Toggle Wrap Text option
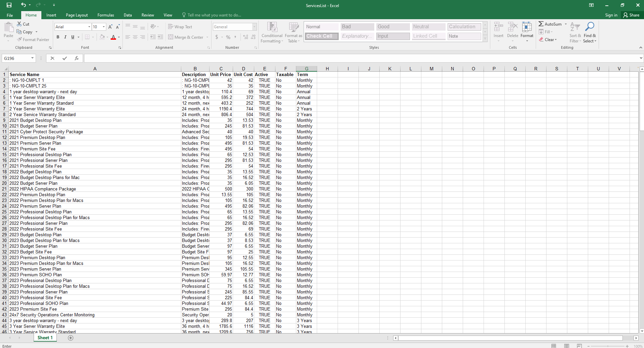 tap(180, 27)
